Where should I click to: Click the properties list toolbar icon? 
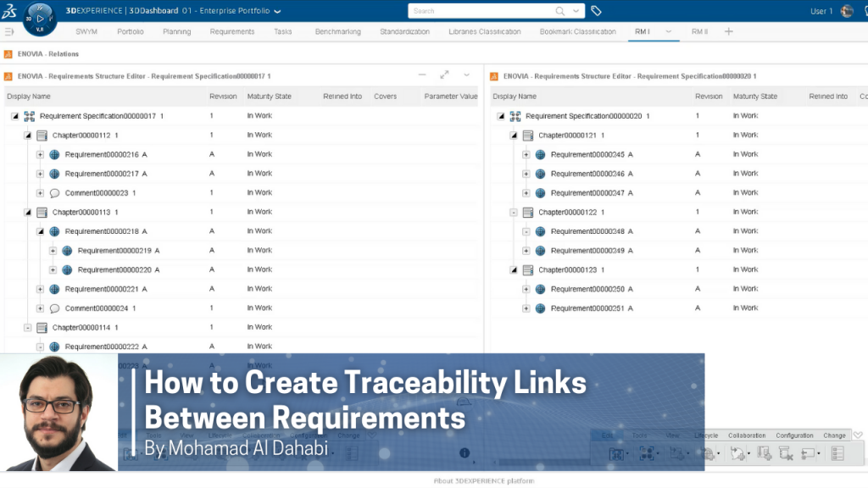click(837, 454)
